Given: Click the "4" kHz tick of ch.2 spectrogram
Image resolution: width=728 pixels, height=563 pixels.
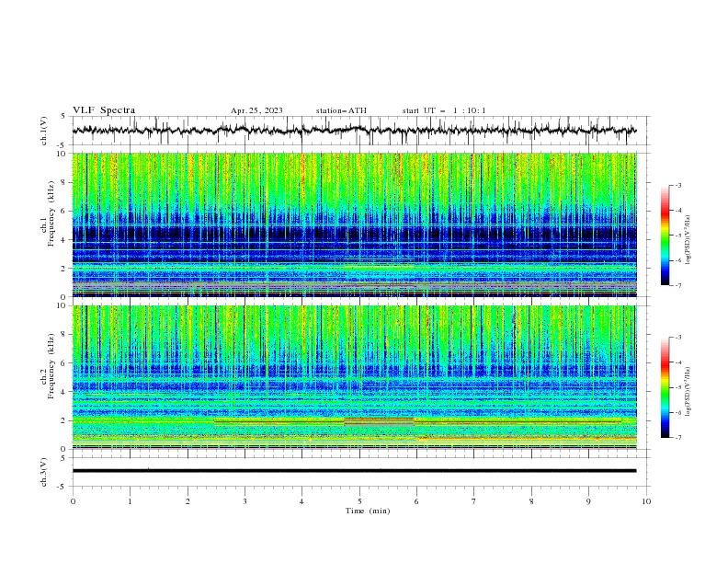Looking at the screenshot, I should (x=64, y=392).
